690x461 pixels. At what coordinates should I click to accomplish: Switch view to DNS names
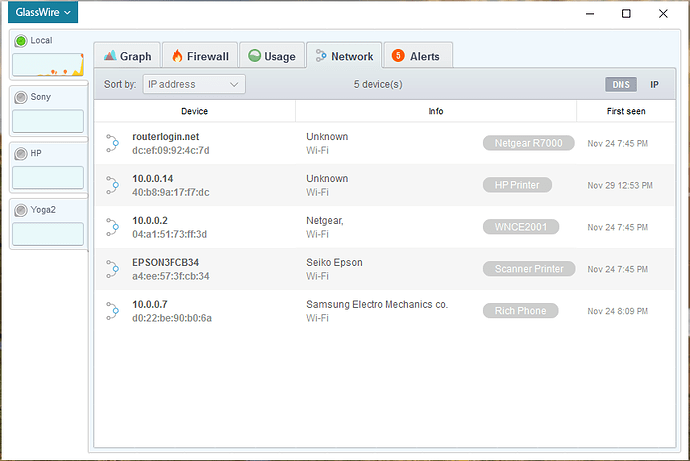pyautogui.click(x=620, y=85)
